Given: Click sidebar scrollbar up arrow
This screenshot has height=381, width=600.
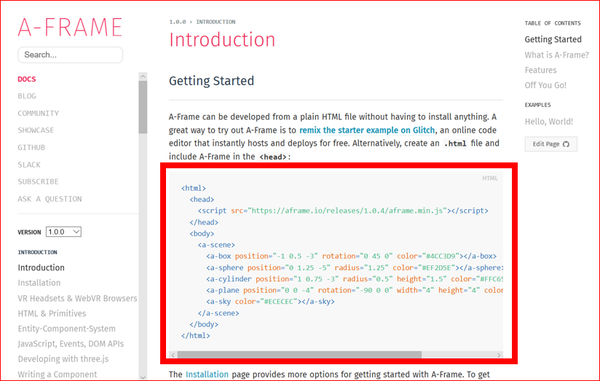Looking at the screenshot, I should (143, 76).
